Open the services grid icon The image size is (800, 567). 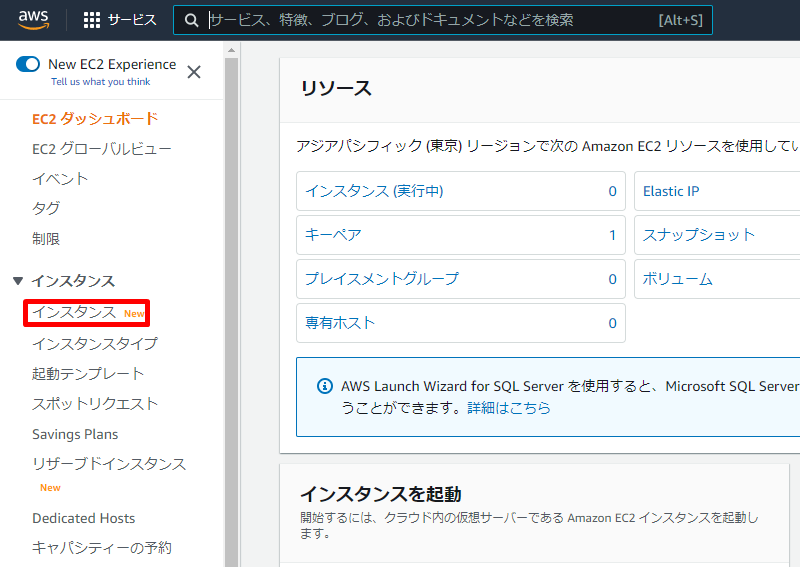[x=92, y=20]
